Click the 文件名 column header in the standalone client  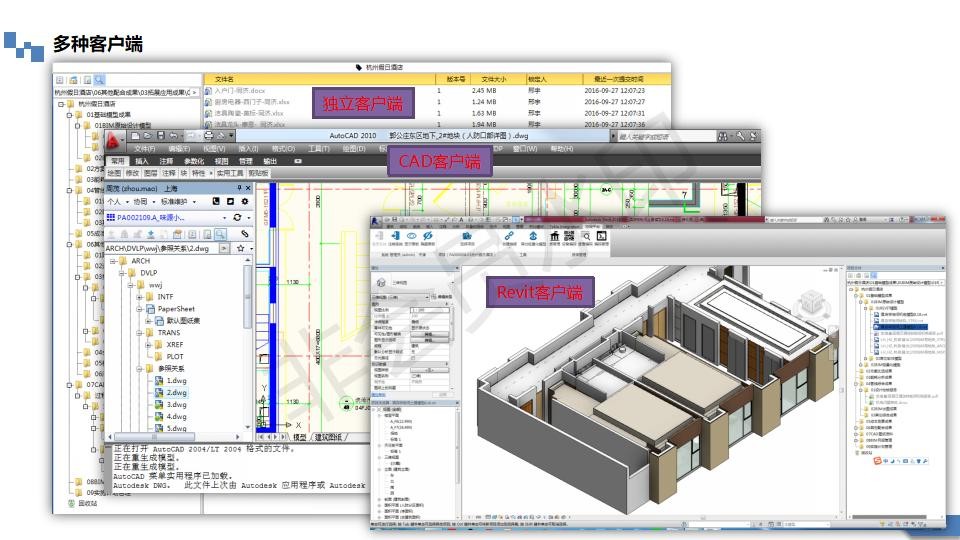(225, 80)
